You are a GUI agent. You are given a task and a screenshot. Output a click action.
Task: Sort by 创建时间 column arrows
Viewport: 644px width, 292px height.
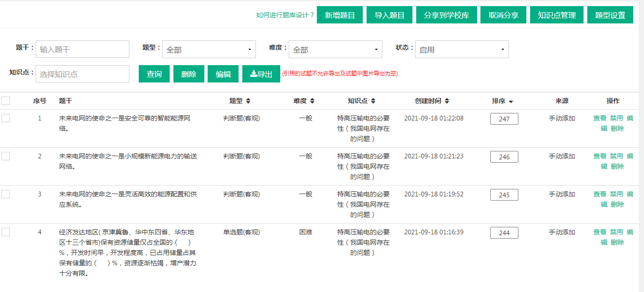447,101
